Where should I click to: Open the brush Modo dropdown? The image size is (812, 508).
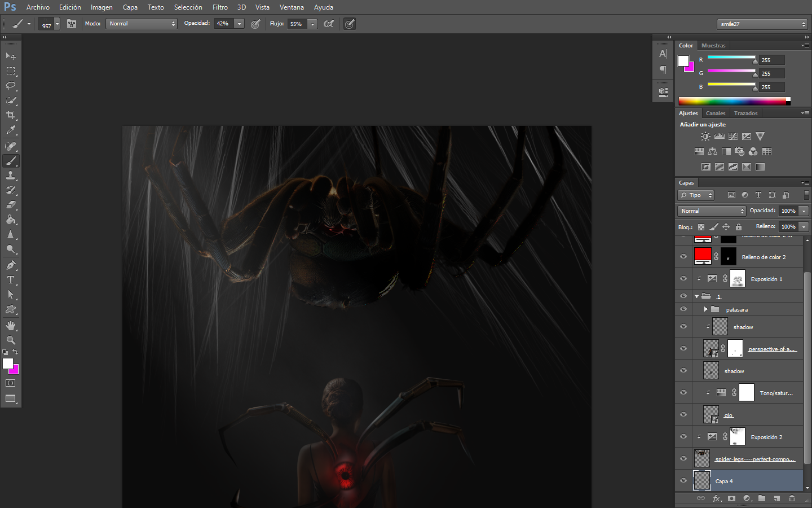coord(142,24)
